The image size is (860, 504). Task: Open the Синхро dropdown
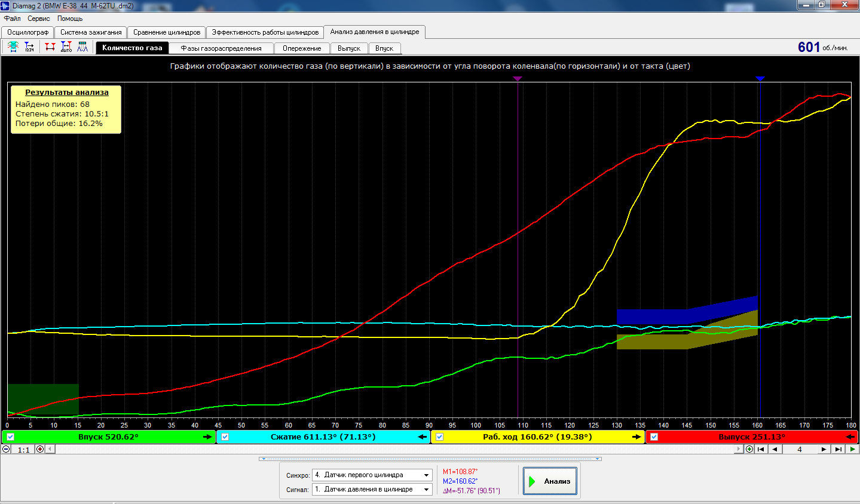[x=427, y=475]
